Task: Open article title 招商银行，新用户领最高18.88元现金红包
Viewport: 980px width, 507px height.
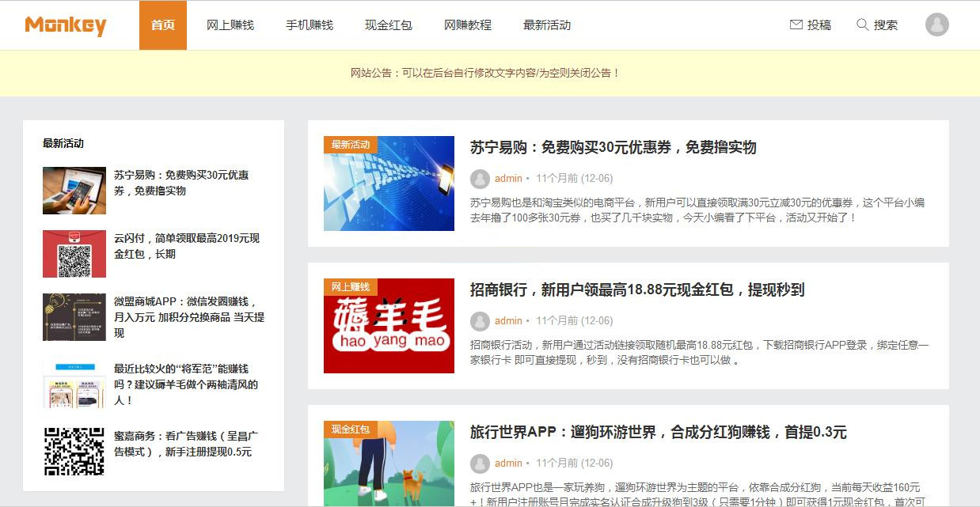Action: click(637, 289)
